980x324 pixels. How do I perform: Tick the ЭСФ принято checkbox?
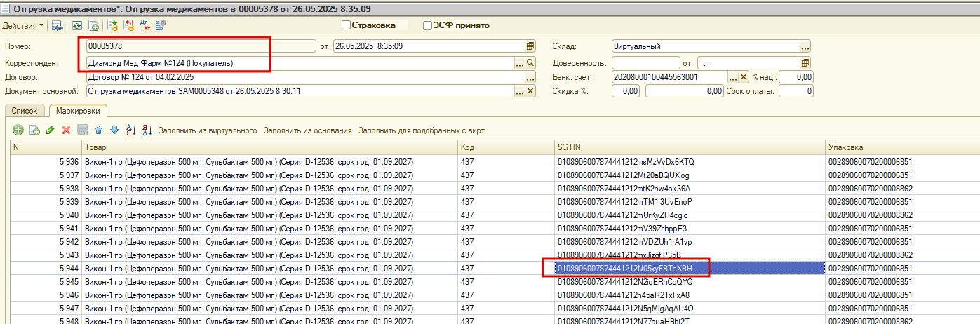(427, 25)
